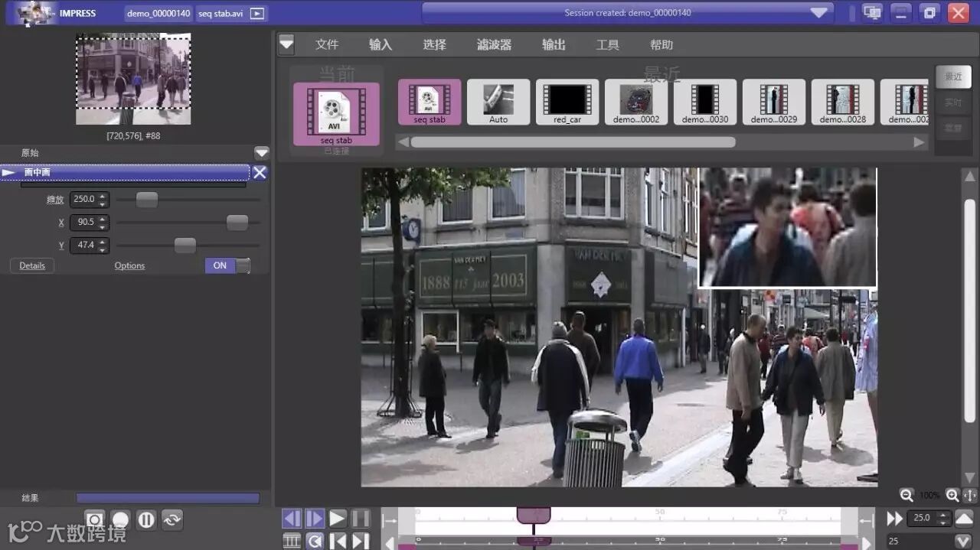Expand the 原始 section dropdown arrow
This screenshot has height=550, width=980.
[x=262, y=153]
